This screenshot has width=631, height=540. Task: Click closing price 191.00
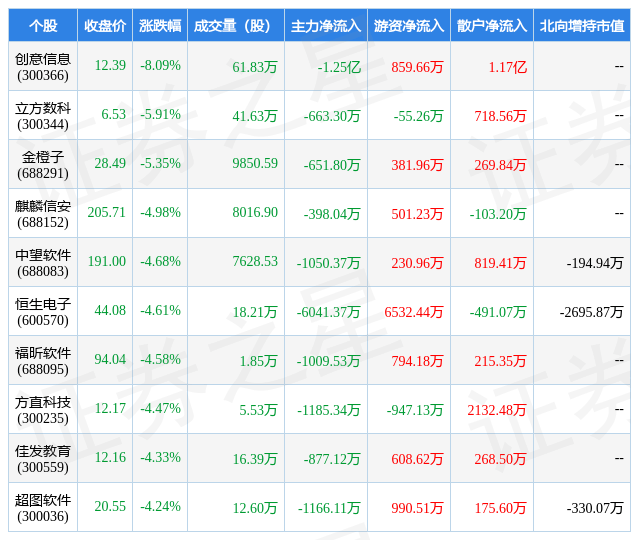coord(107,262)
